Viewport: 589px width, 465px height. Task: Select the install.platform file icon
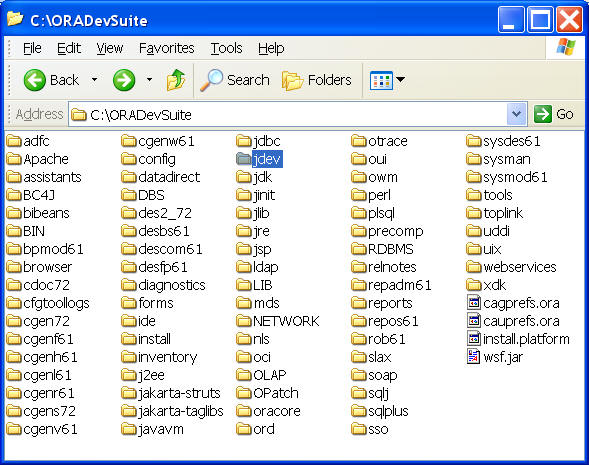click(474, 339)
